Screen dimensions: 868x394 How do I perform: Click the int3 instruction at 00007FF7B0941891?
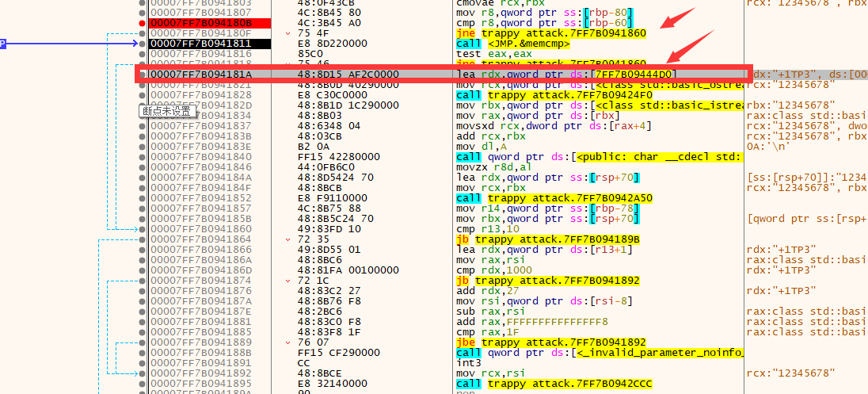pyautogui.click(x=467, y=363)
